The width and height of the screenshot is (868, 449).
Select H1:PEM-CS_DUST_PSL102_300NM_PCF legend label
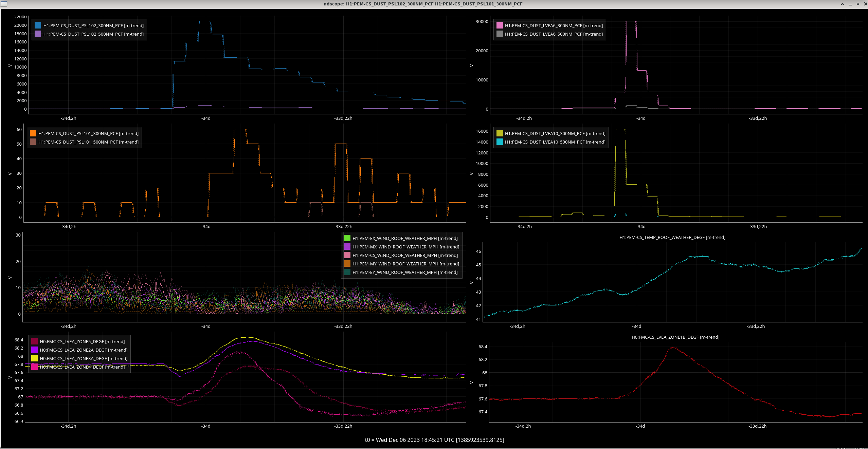click(x=93, y=25)
